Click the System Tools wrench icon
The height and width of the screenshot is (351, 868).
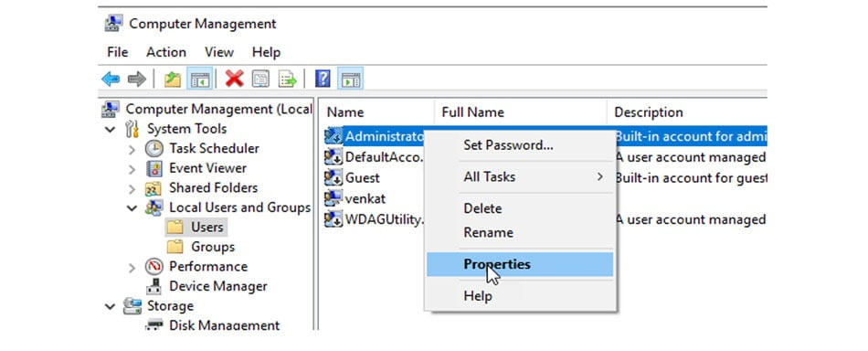click(132, 129)
